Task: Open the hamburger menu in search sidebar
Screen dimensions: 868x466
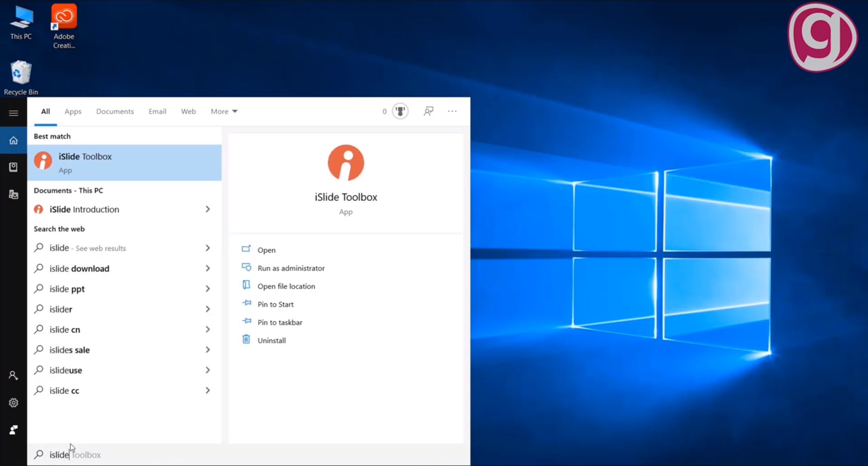Action: point(14,113)
